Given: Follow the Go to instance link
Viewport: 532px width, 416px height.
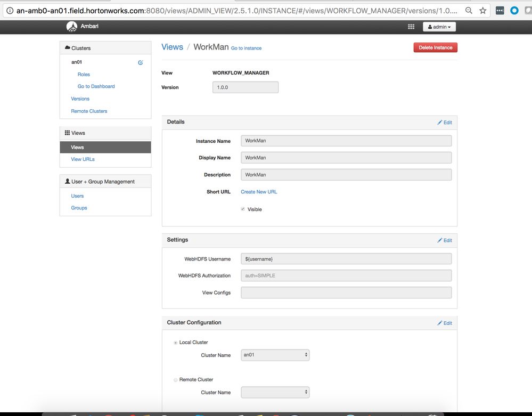Looking at the screenshot, I should click(247, 48).
